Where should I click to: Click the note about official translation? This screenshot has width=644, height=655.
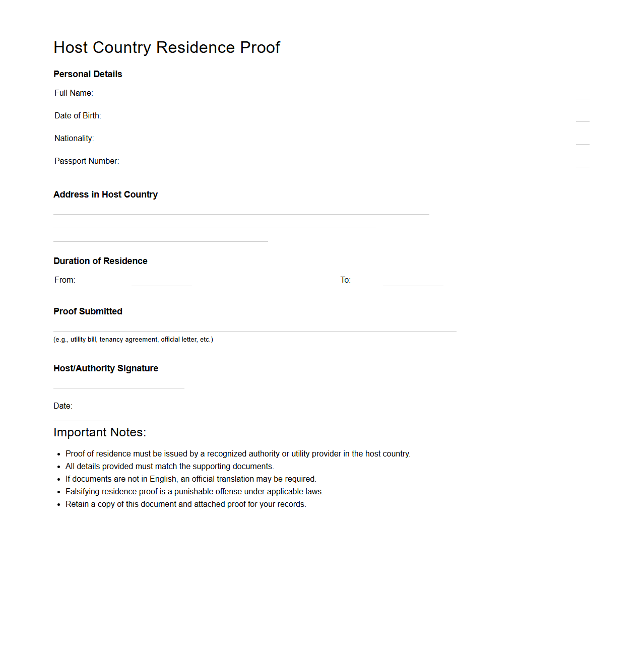[x=190, y=479]
